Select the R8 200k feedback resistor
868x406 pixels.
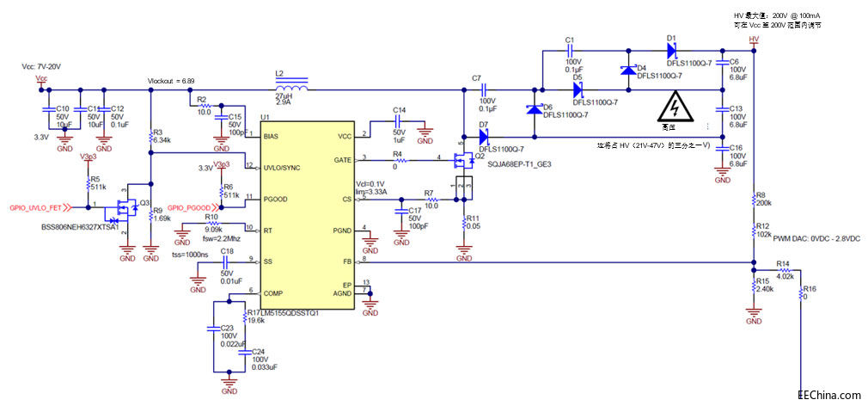(x=754, y=200)
